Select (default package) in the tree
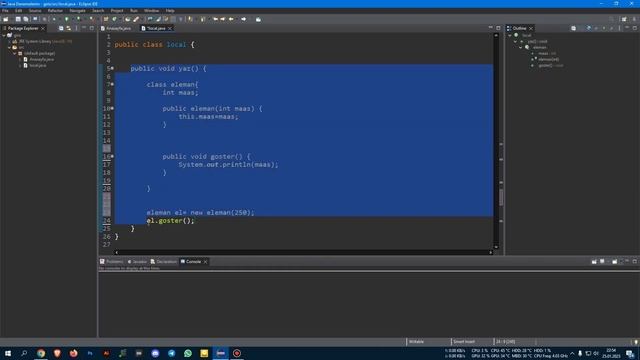Viewport: 640px width, 360px height. [x=37, y=53]
